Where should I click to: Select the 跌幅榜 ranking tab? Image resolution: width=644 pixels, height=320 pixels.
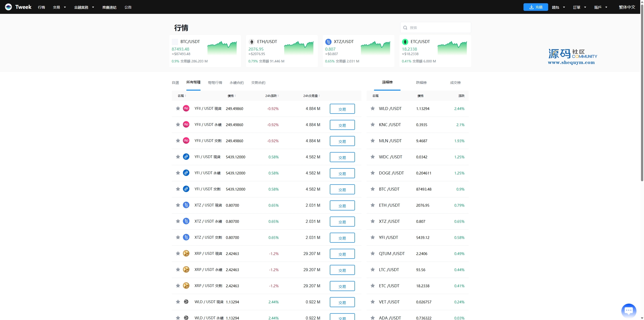tap(421, 83)
